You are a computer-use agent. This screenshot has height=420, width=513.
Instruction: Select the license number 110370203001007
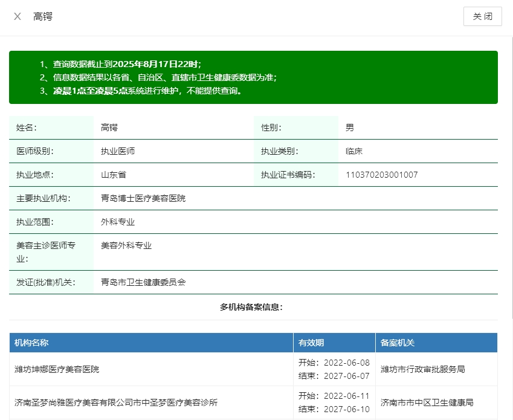pos(381,175)
